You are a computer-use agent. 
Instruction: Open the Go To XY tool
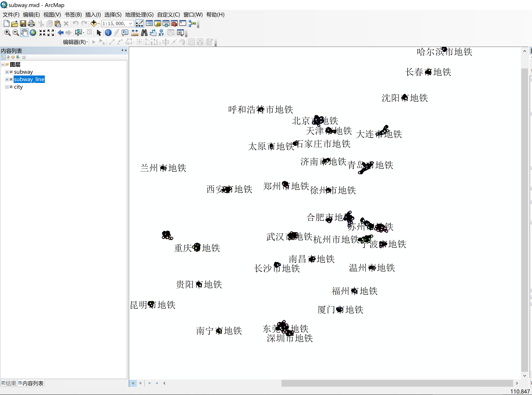coord(161,33)
